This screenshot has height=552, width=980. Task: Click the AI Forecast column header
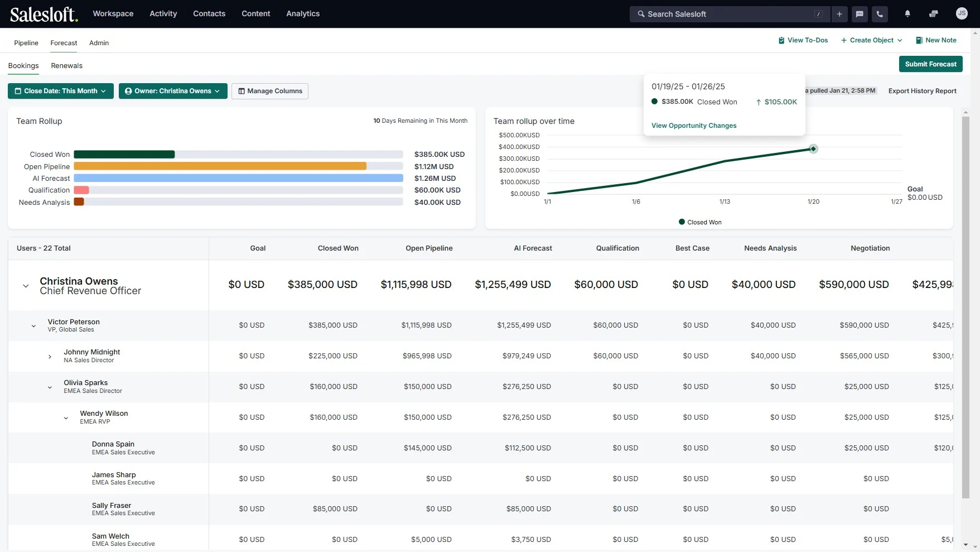[x=533, y=248]
